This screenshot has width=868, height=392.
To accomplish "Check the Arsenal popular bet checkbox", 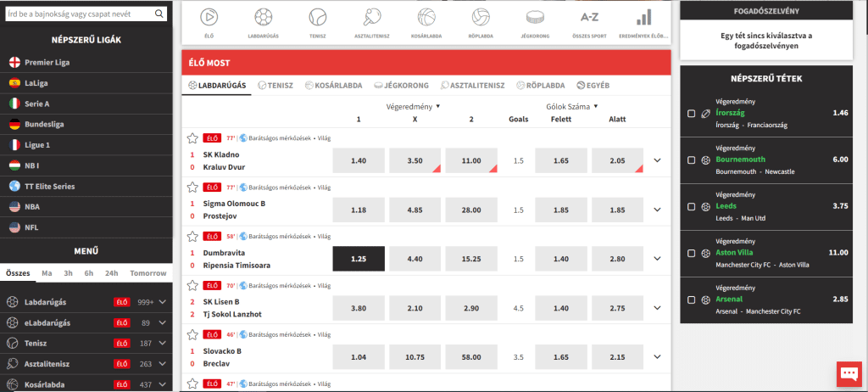I will (692, 300).
